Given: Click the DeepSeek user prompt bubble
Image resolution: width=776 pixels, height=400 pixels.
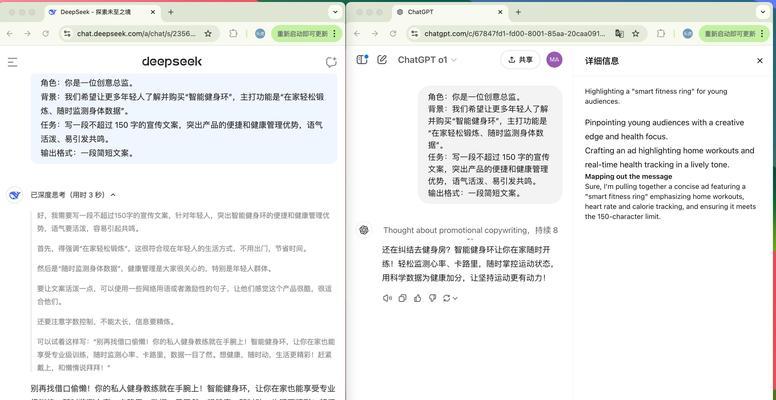Looking at the screenshot, I should point(184,118).
